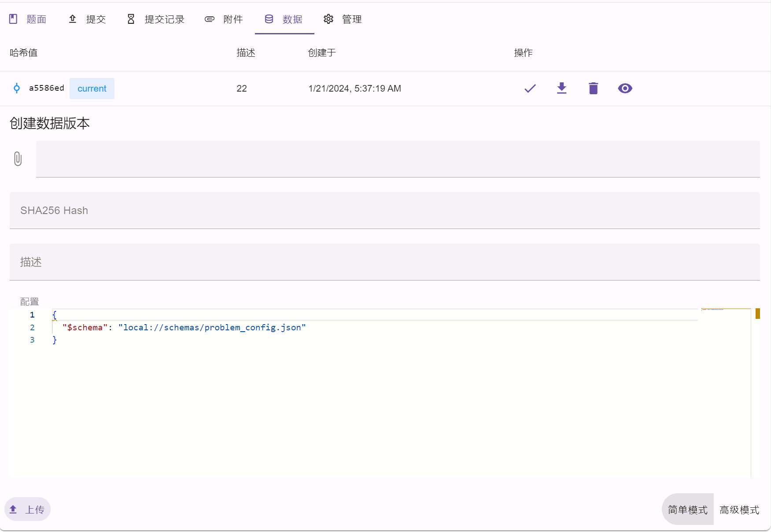This screenshot has width=771, height=532.
Task: Open the 管理 tab
Action: (343, 19)
